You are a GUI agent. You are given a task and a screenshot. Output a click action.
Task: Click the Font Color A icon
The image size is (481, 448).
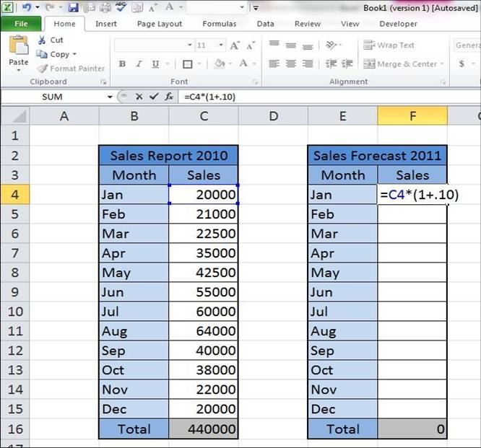pyautogui.click(x=243, y=63)
